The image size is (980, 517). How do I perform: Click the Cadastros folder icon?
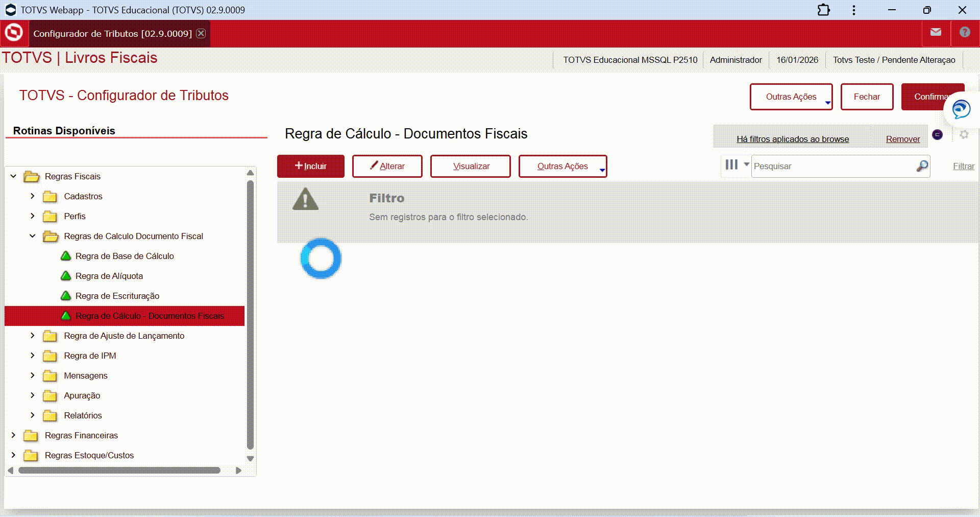pyautogui.click(x=50, y=197)
